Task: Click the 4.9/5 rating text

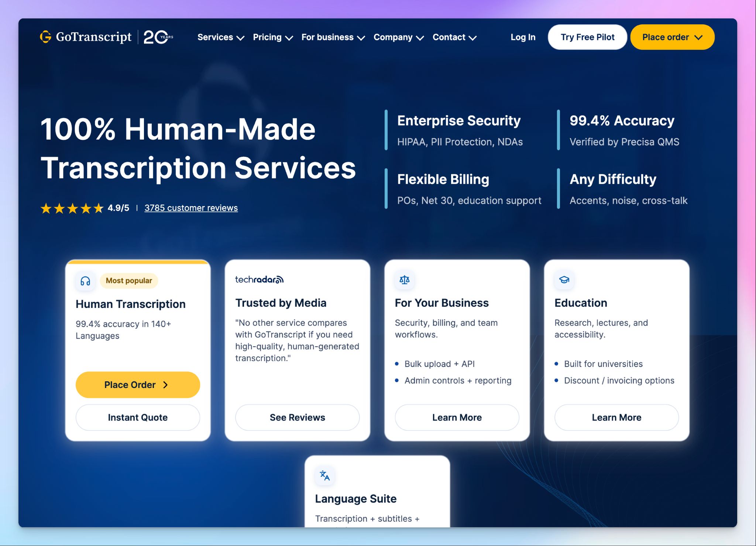Action: 118,208
